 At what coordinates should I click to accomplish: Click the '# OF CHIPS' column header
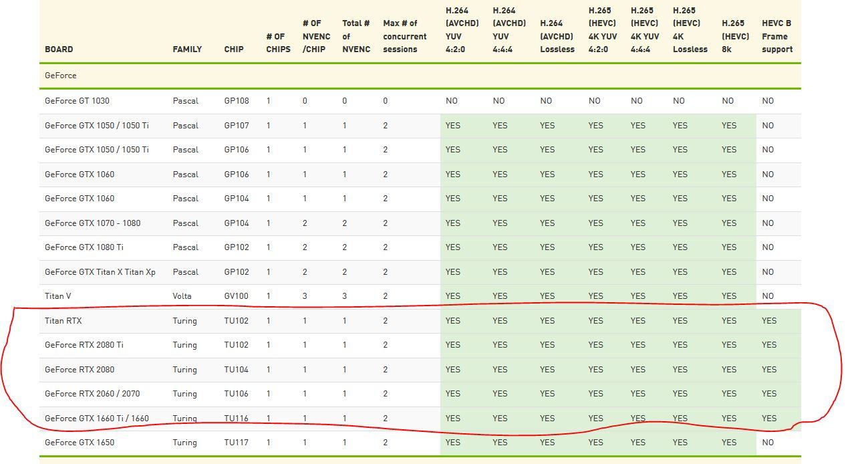(278, 43)
